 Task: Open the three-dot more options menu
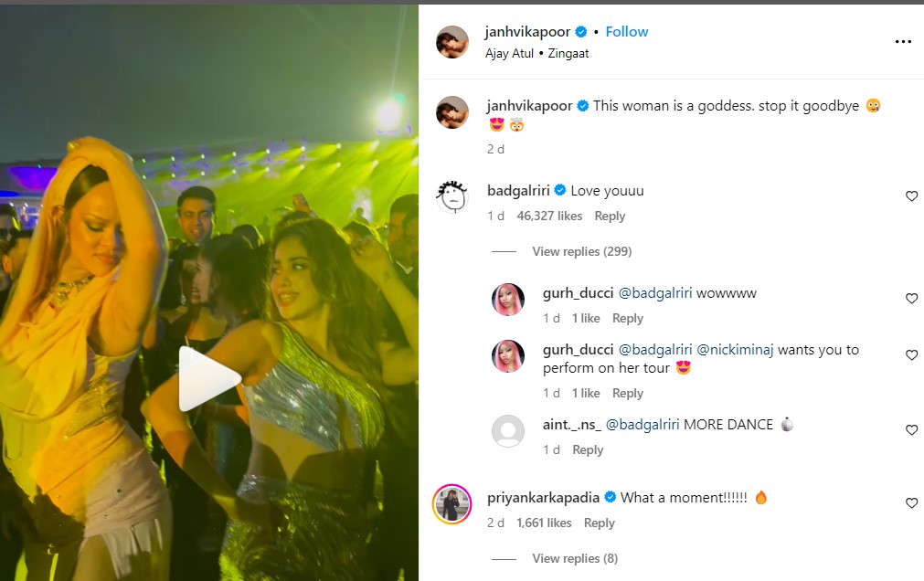tap(903, 42)
